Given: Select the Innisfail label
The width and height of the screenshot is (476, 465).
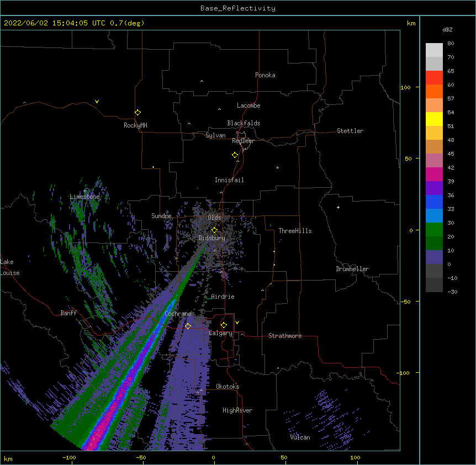Looking at the screenshot, I should pyautogui.click(x=229, y=180).
